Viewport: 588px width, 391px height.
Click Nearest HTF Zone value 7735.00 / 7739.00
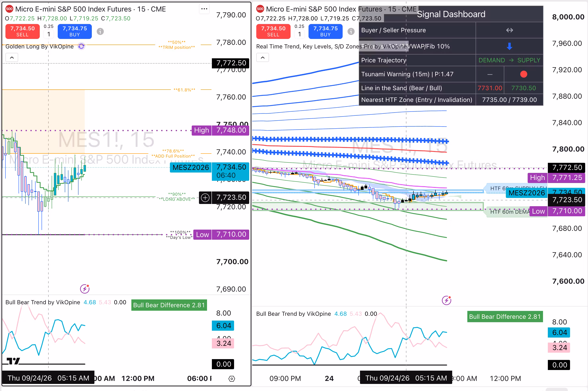pos(510,100)
